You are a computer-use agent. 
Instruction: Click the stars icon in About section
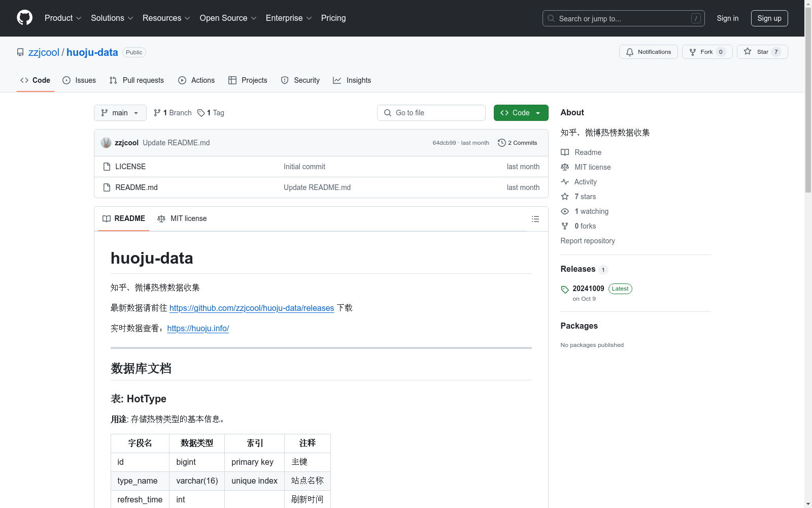(x=565, y=197)
